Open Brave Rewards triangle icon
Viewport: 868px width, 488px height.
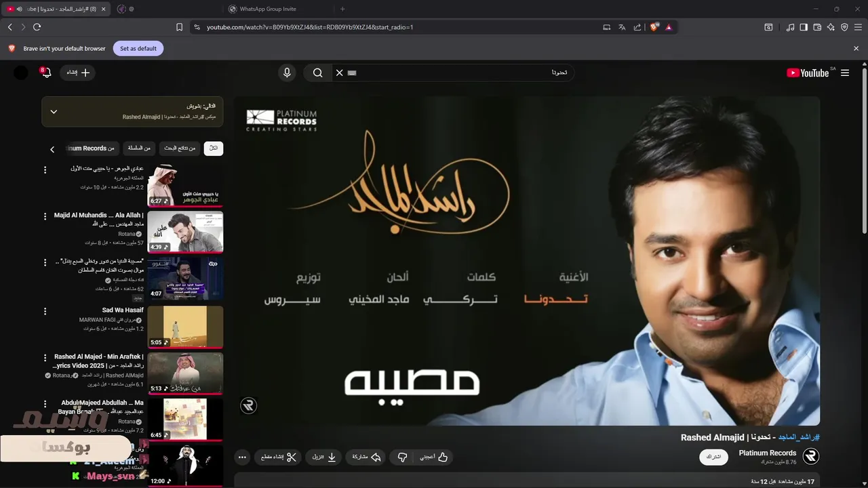(669, 27)
